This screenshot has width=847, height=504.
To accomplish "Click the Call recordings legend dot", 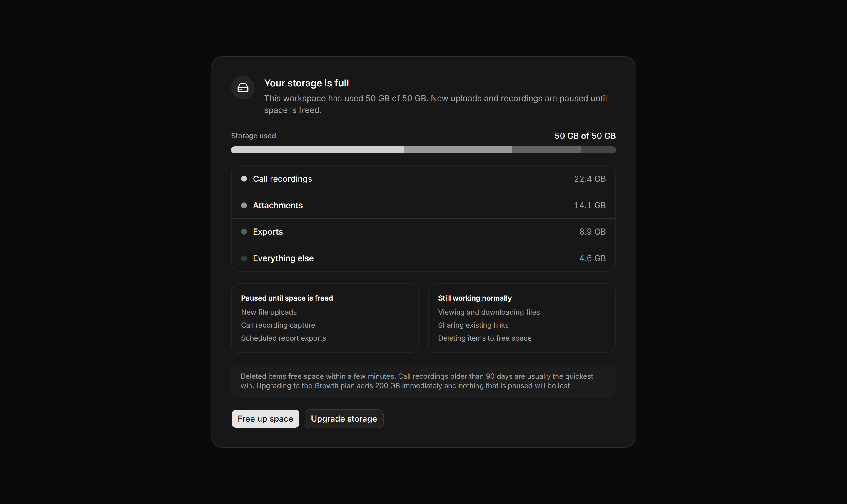I will pyautogui.click(x=244, y=179).
